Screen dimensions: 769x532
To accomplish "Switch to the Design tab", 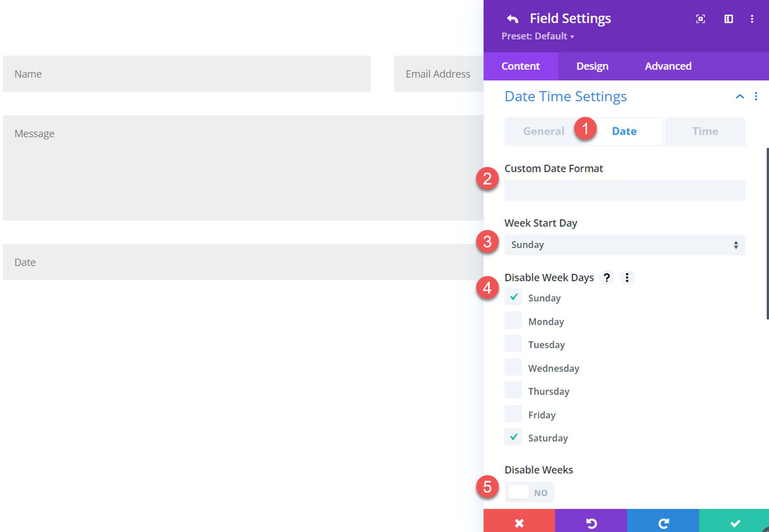I will (592, 66).
